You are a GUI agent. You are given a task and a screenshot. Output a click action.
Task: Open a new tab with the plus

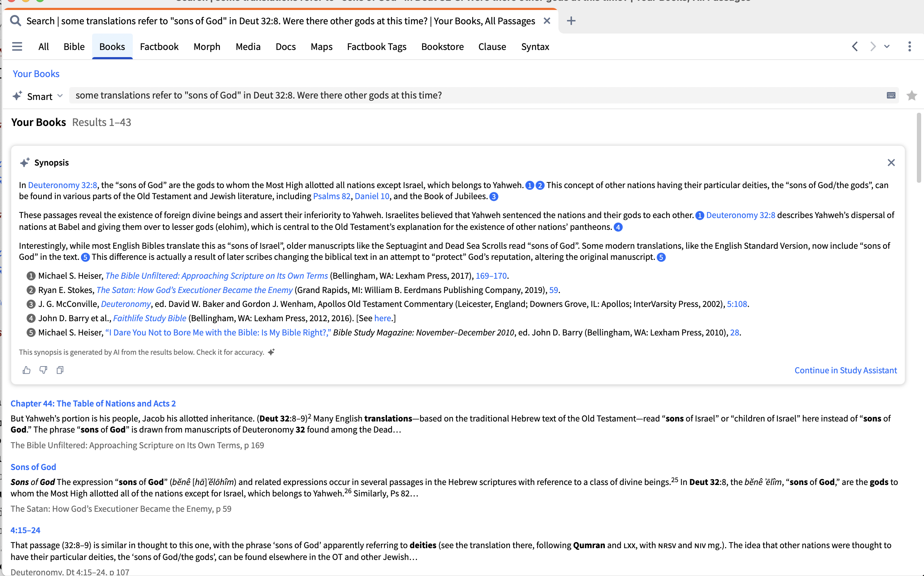[571, 21]
